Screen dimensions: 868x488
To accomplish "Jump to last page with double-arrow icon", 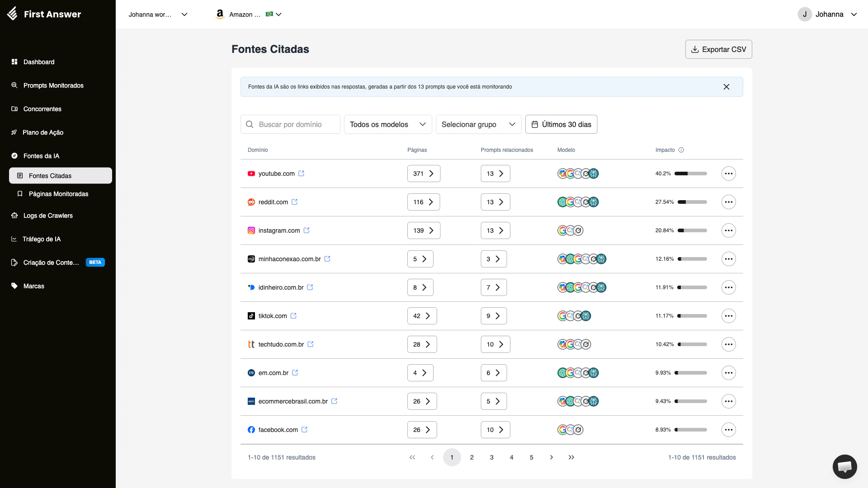I will (571, 457).
